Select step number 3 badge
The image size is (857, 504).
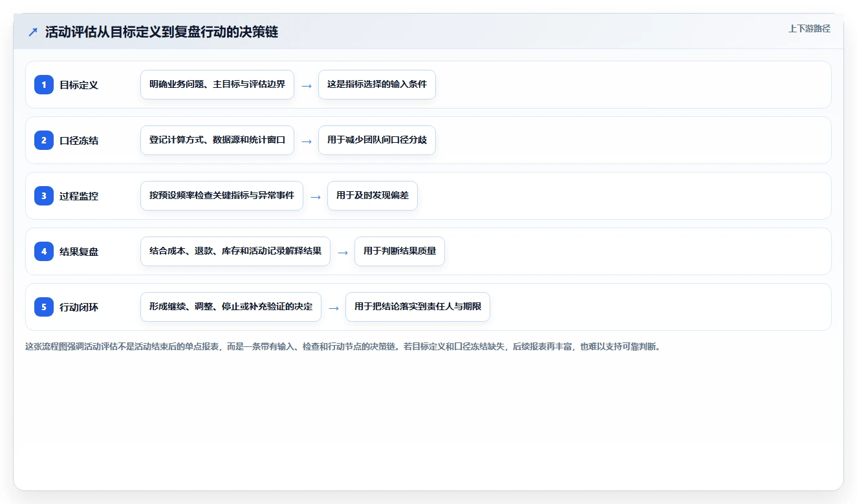tap(44, 196)
